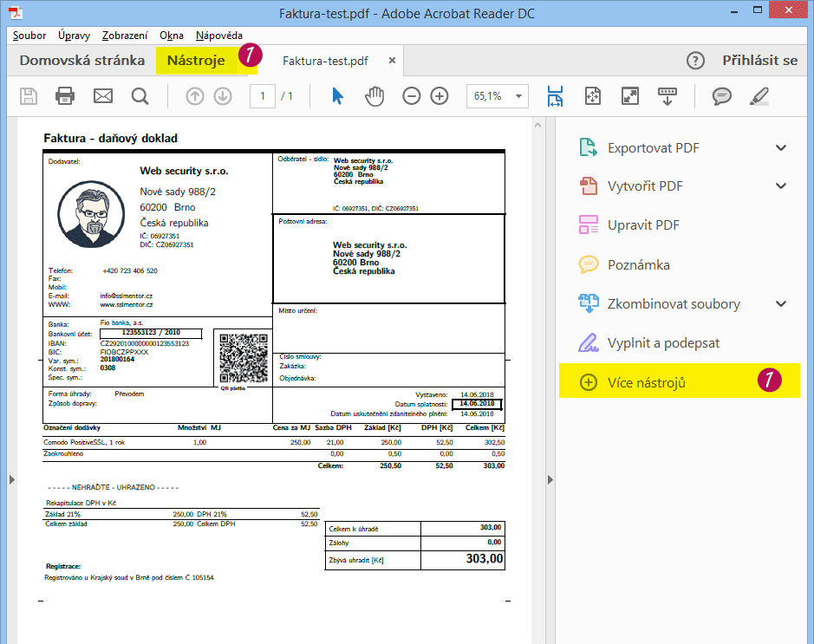Open the Okna menu

[172, 36]
